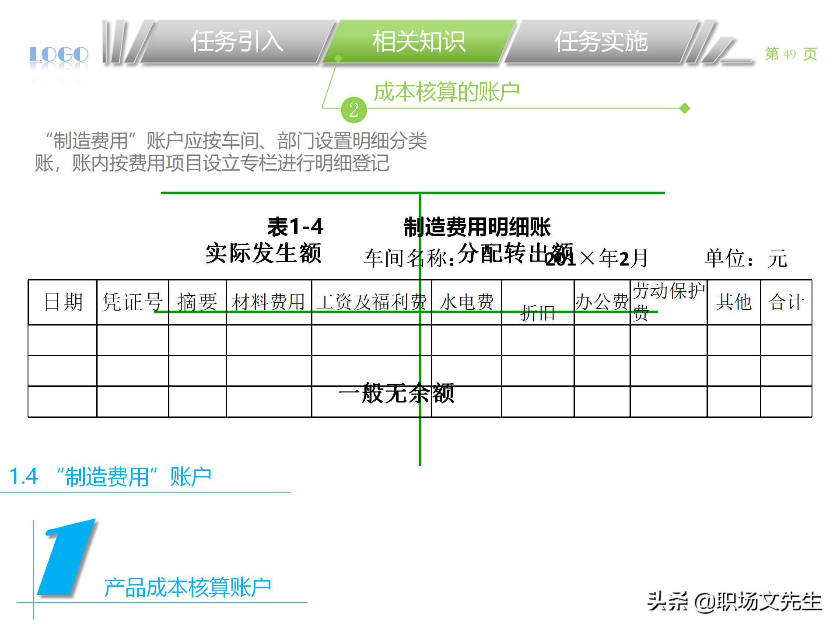Click the 第 49 页 page indicator
The height and width of the screenshot is (630, 840).
tap(791, 54)
